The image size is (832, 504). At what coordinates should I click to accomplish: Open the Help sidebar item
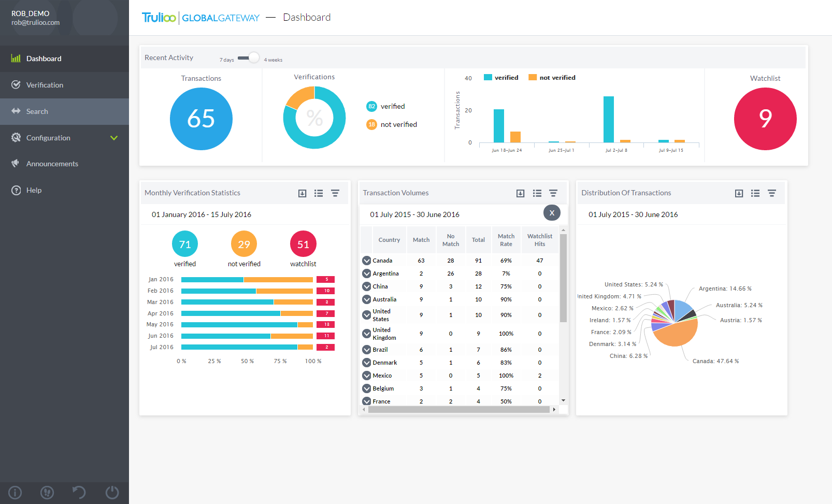pyautogui.click(x=64, y=190)
